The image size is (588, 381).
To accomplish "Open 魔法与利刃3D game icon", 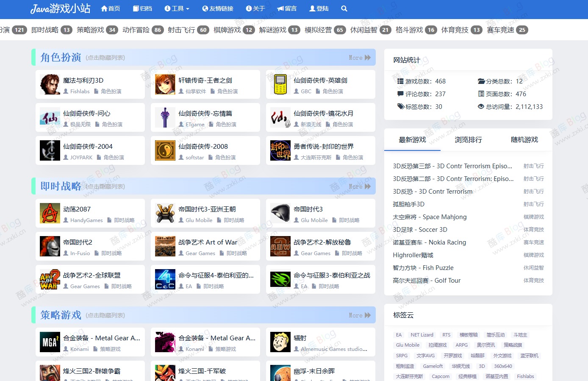I will 50,84.
